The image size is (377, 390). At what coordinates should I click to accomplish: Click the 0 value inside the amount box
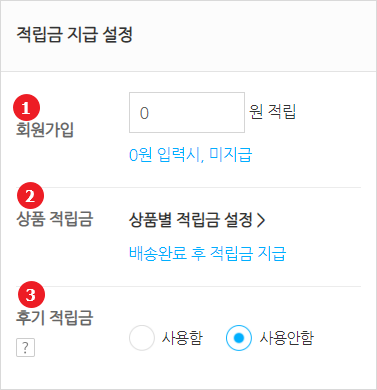[144, 113]
